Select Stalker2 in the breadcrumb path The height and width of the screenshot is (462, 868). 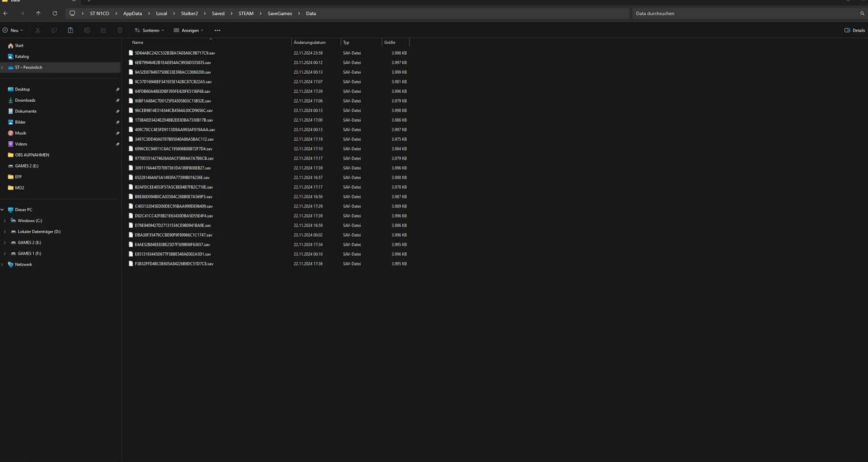click(190, 13)
